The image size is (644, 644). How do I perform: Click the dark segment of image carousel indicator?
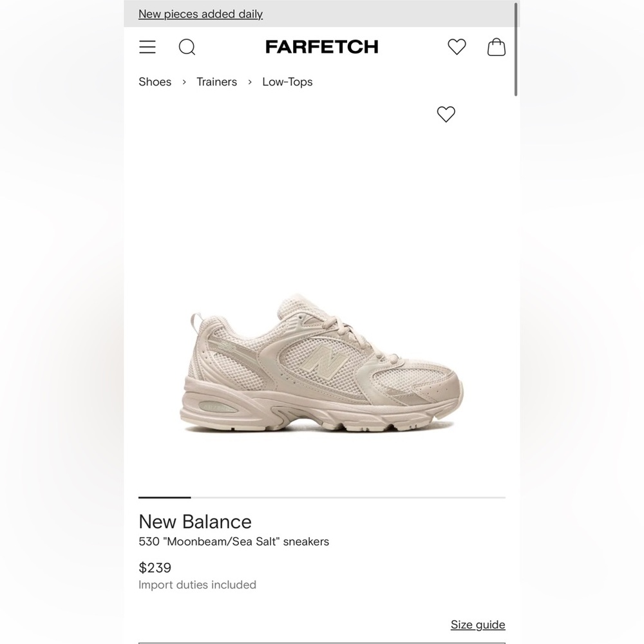(165, 497)
